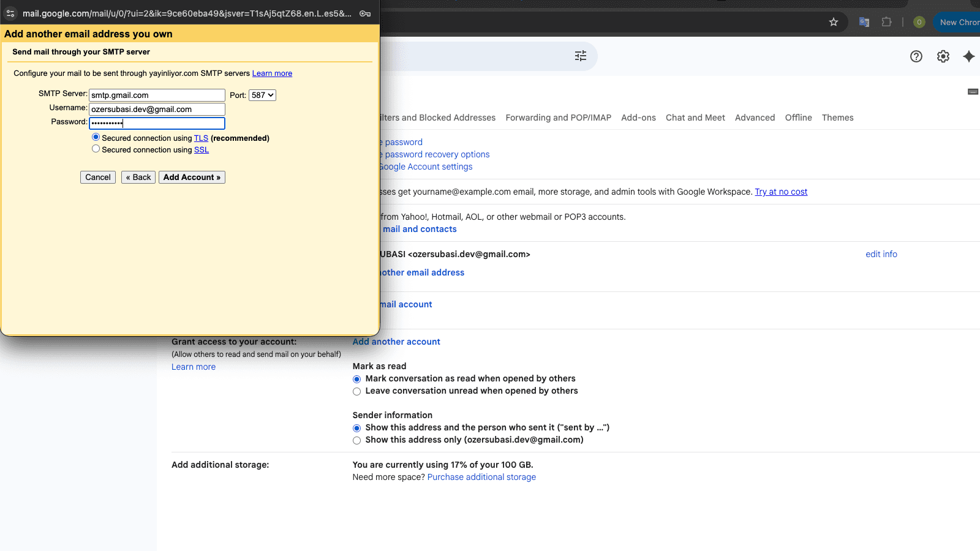Click the Add Account button

(x=192, y=177)
